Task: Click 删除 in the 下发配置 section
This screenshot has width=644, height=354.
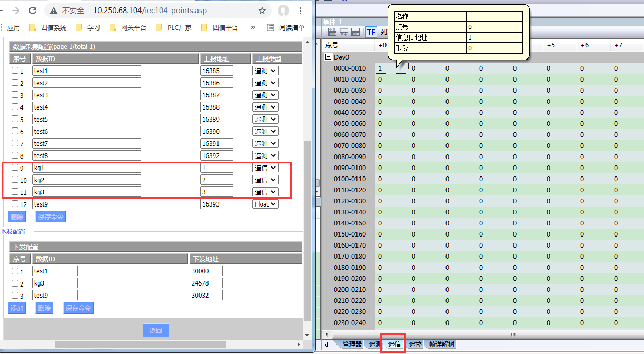Action: point(44,308)
